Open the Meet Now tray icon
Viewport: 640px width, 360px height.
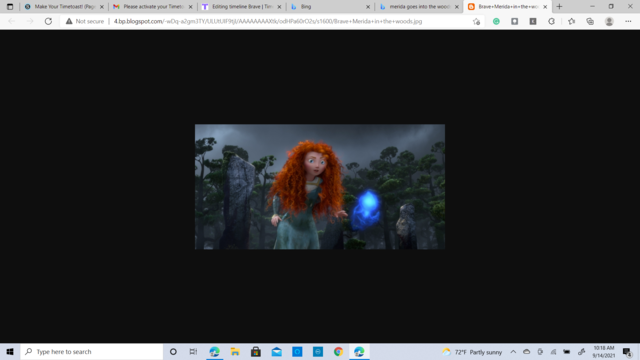point(540,352)
